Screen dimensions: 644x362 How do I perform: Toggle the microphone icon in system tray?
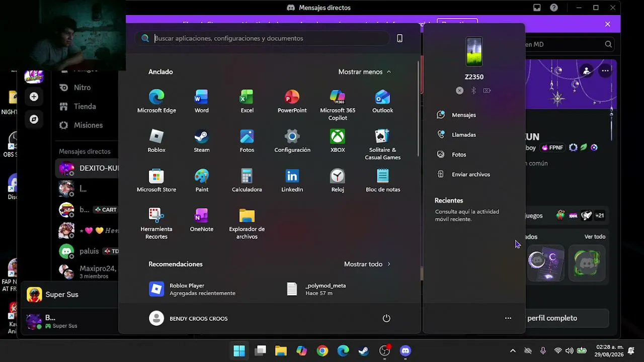(x=543, y=351)
